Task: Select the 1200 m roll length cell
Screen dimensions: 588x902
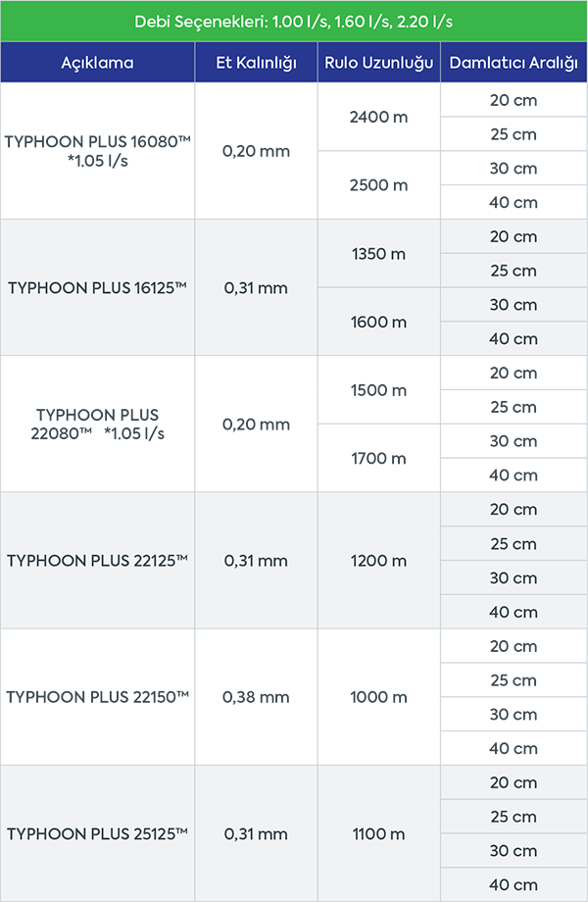Action: [x=378, y=561]
